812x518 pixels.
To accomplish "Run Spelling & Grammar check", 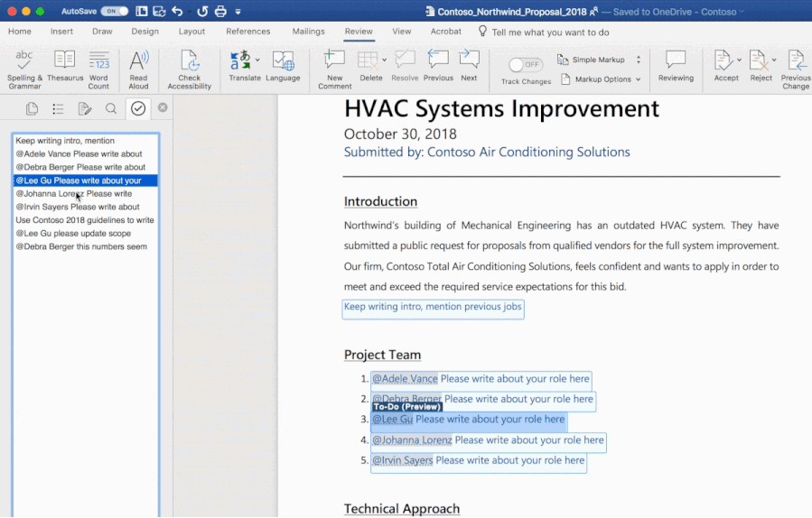I will 23,69.
